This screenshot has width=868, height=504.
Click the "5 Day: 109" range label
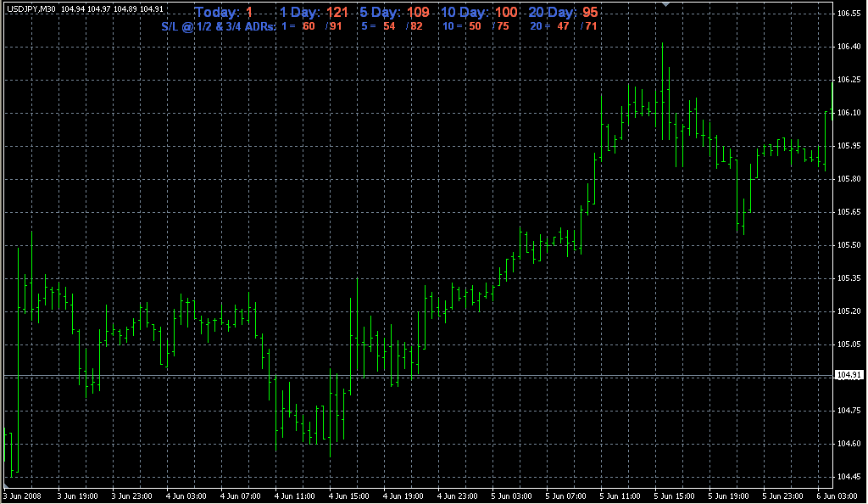[x=394, y=12]
